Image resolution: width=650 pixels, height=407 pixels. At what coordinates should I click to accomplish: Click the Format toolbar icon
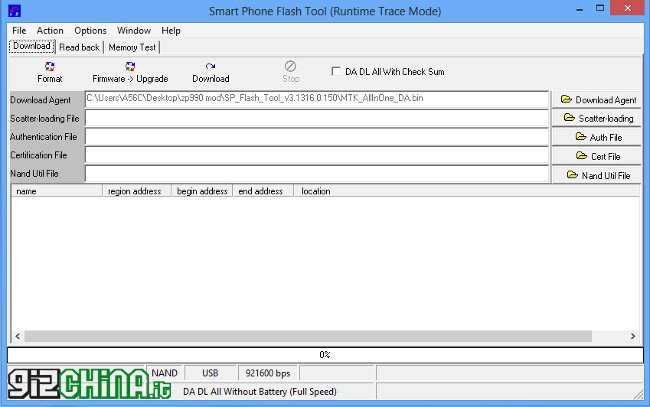49,67
